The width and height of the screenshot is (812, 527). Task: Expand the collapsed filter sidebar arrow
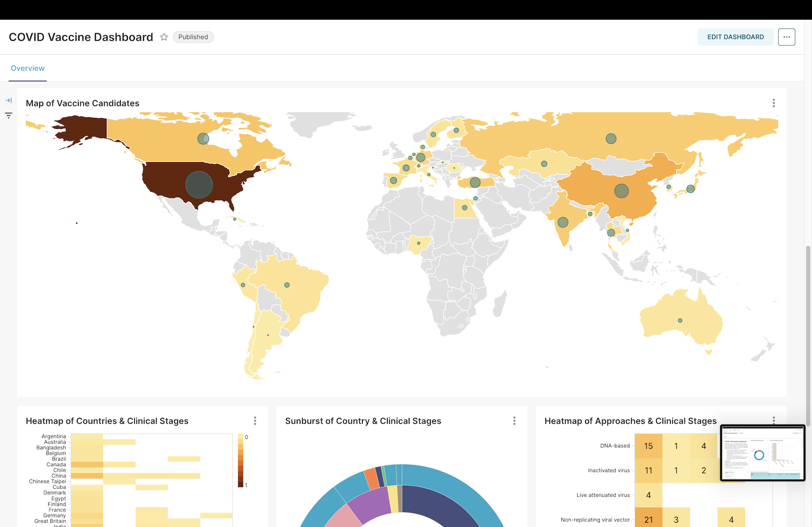pos(9,100)
